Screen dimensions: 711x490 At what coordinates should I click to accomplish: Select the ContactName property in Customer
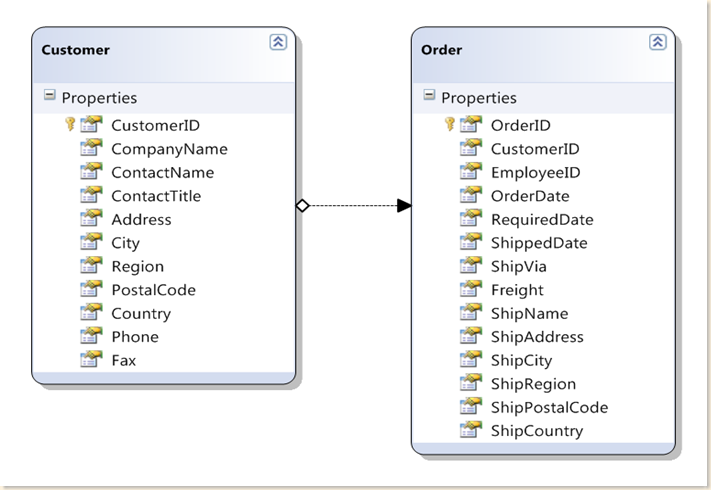tap(162, 172)
